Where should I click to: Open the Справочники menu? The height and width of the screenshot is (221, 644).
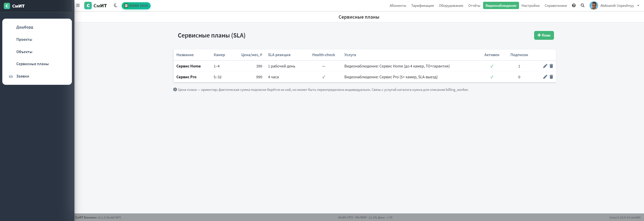coord(556,6)
